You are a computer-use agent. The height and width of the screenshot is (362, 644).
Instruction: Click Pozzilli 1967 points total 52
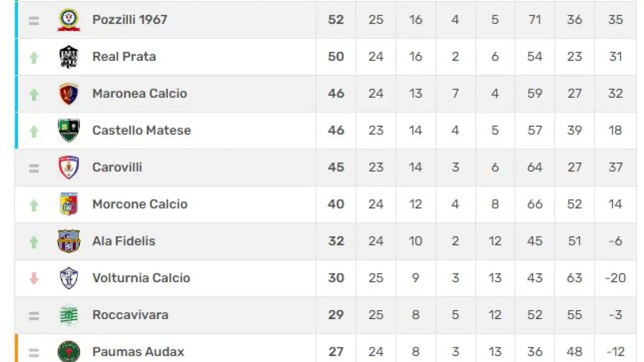point(336,20)
